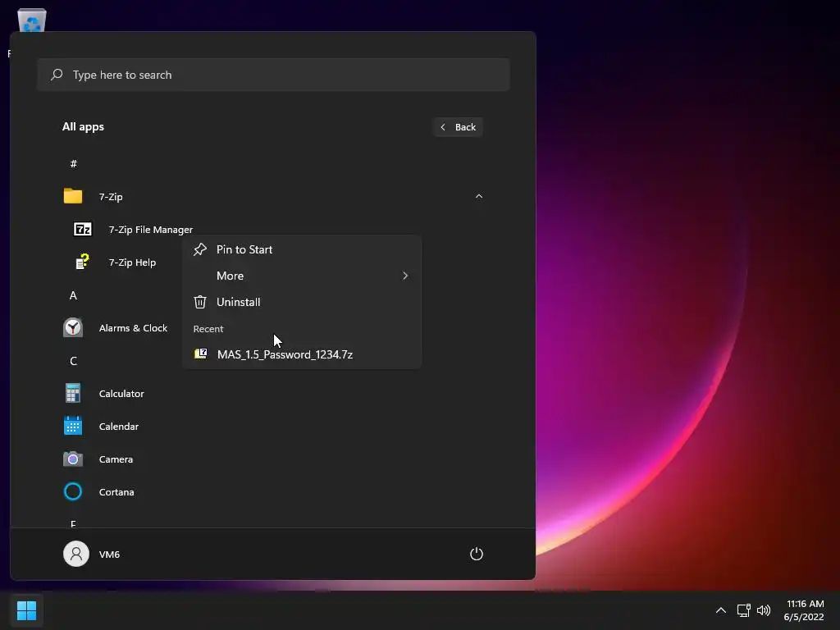Screen dimensions: 840x630
Task: Click the pin icon beside Pin to Start
Action: click(x=200, y=249)
